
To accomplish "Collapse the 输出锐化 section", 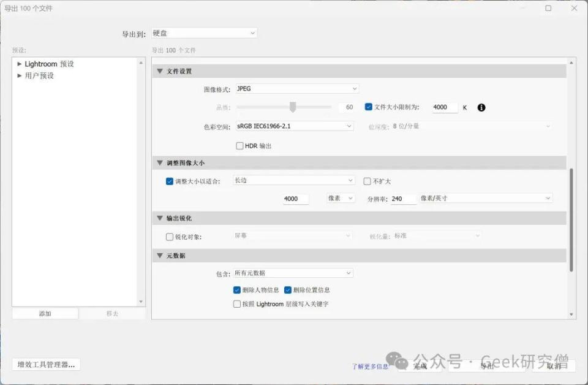I will click(x=160, y=218).
